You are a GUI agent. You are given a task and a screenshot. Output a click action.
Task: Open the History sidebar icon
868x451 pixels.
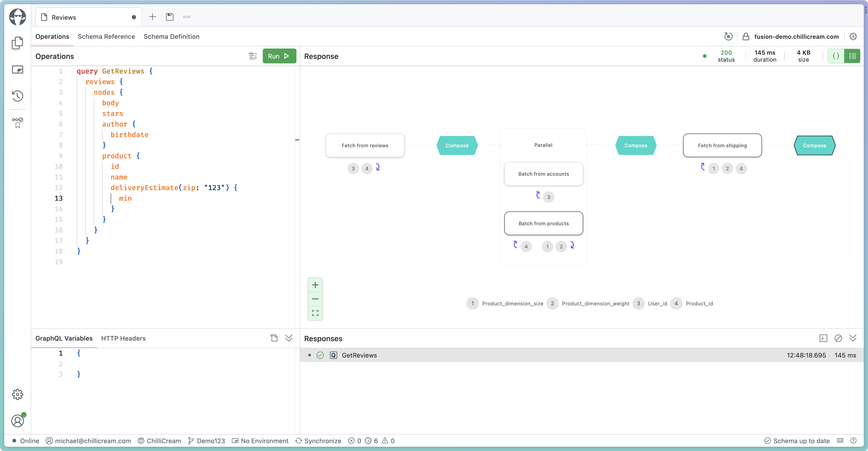[x=17, y=96]
